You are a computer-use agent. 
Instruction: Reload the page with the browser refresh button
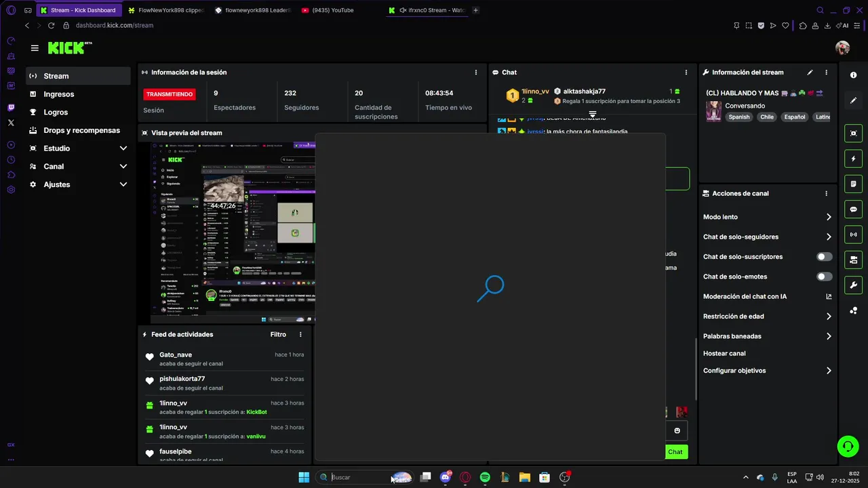pyautogui.click(x=51, y=26)
